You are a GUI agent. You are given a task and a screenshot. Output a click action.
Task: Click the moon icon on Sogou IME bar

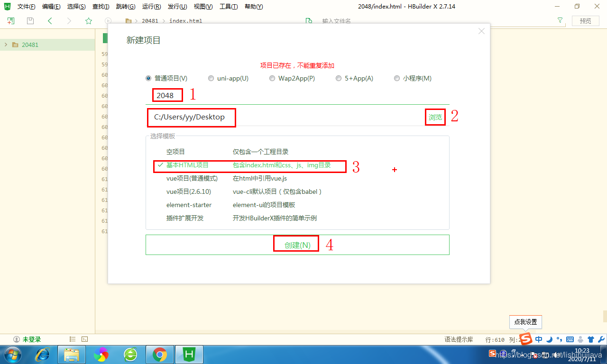click(549, 339)
